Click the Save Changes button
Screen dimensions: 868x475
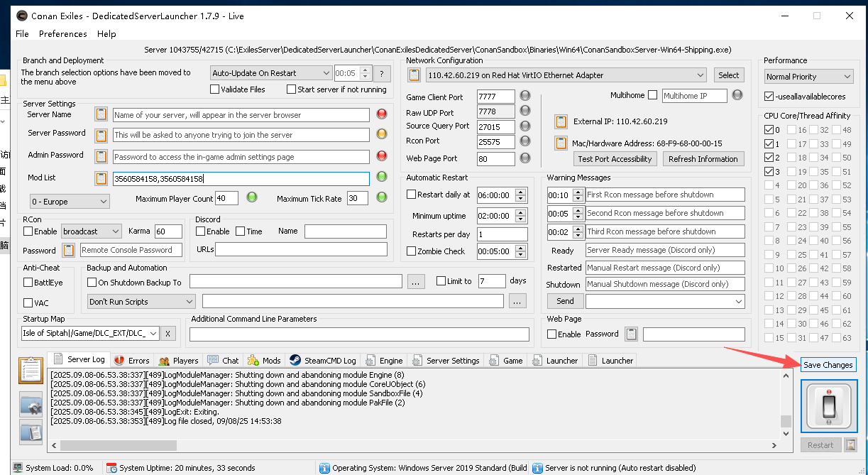[x=828, y=365]
